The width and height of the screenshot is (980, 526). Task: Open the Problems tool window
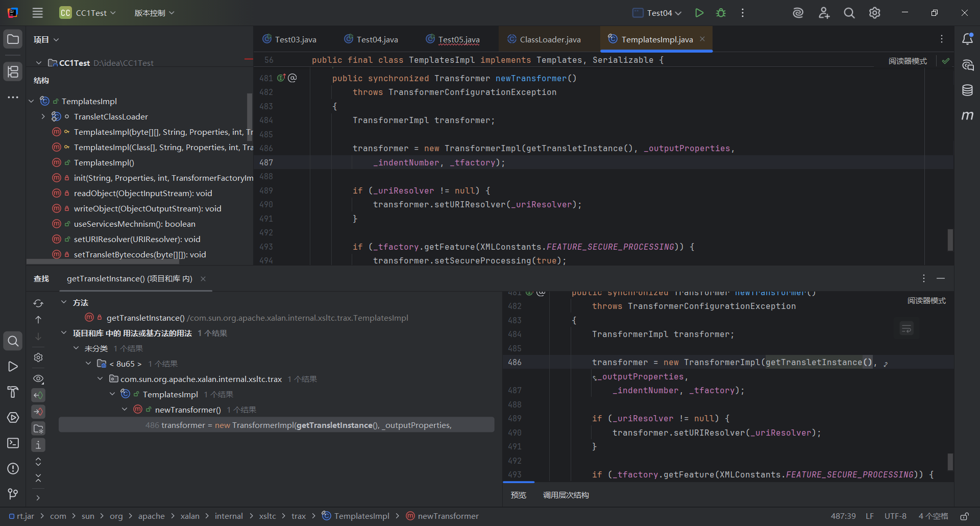[13, 468]
